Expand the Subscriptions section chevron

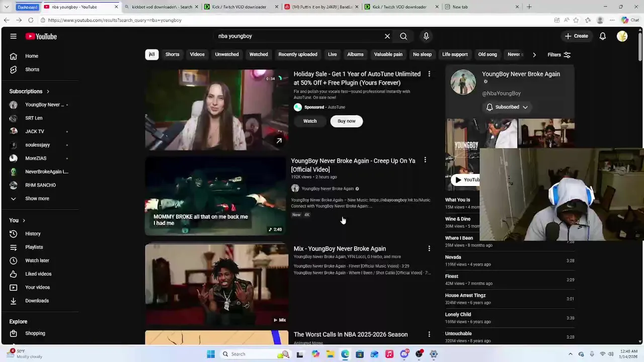tap(48, 92)
